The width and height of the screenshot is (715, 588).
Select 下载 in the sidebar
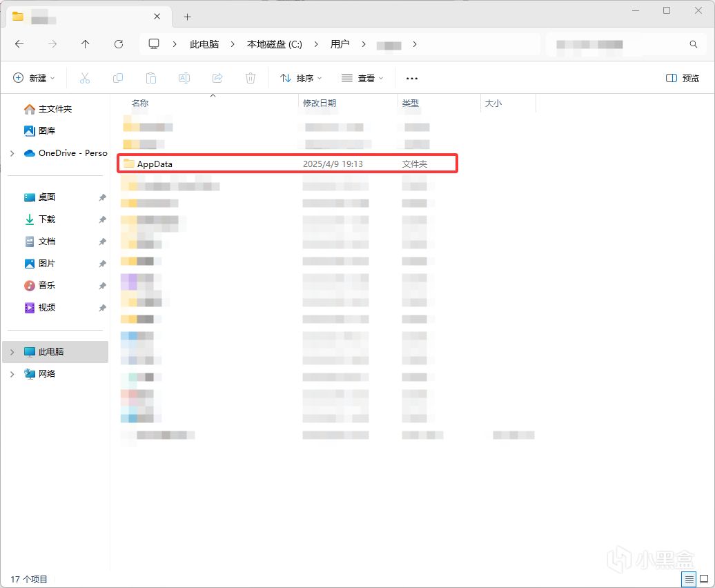(x=47, y=219)
